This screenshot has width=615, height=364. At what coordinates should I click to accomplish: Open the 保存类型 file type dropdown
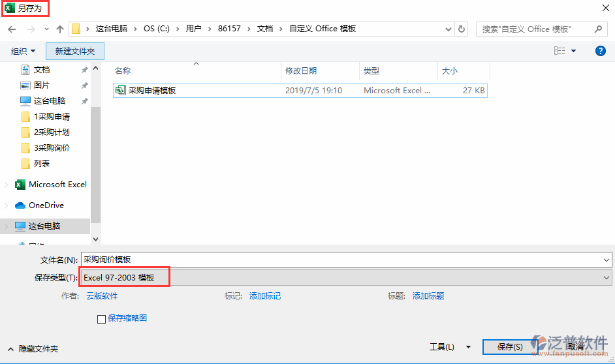pos(346,278)
